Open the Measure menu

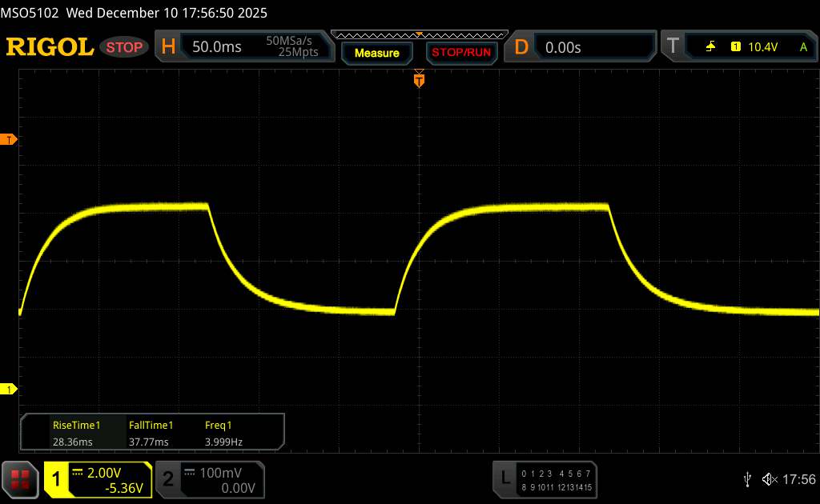[376, 53]
